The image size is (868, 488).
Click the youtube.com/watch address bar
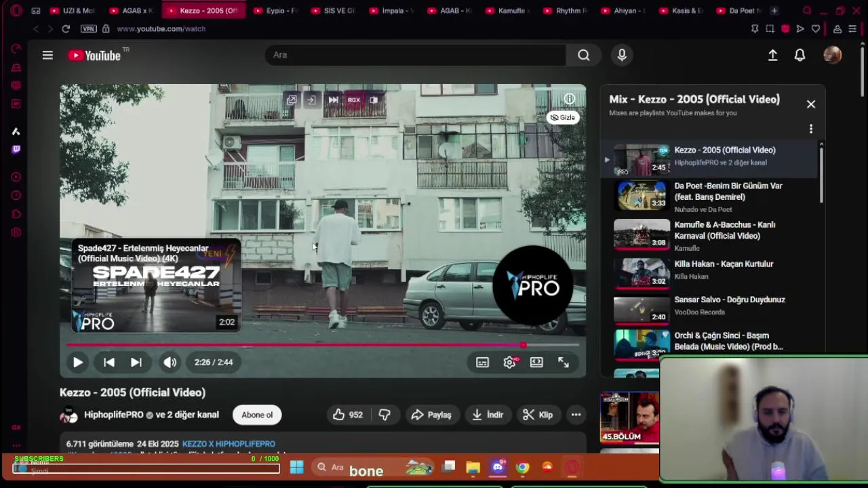click(161, 29)
